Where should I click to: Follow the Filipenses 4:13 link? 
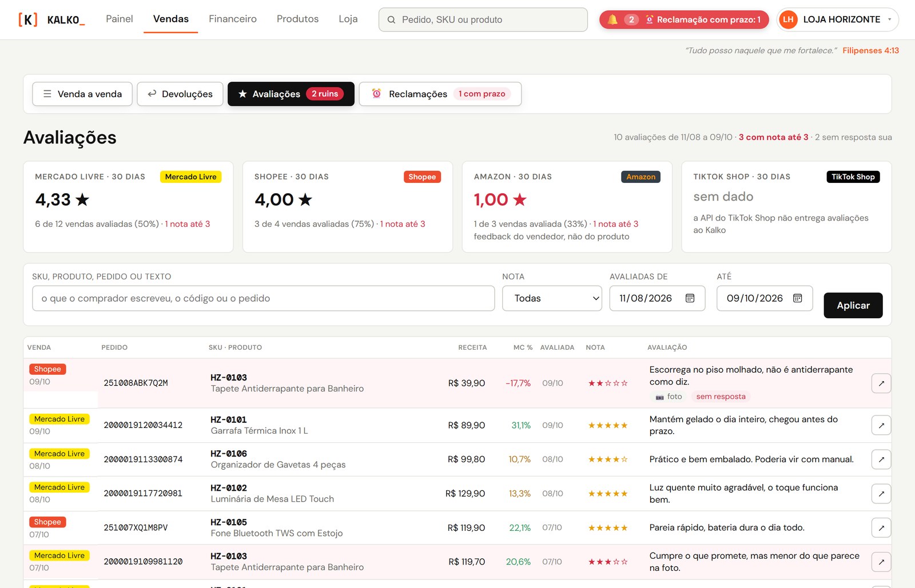coord(870,50)
